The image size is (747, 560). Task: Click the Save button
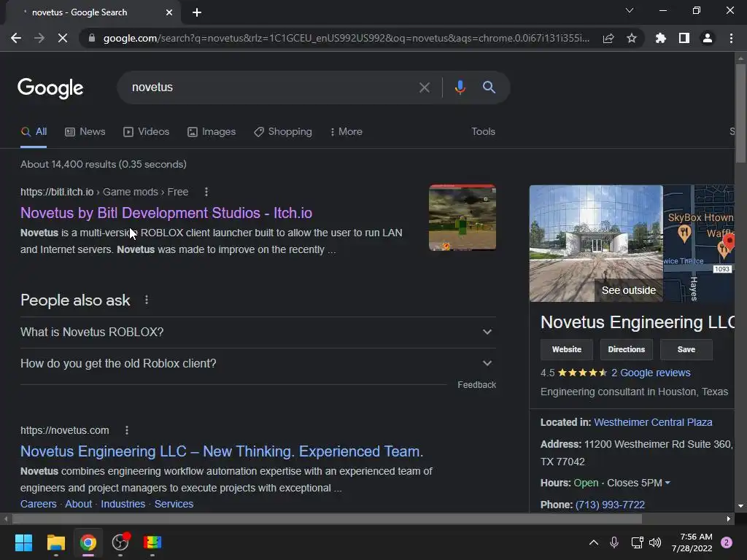(x=686, y=349)
